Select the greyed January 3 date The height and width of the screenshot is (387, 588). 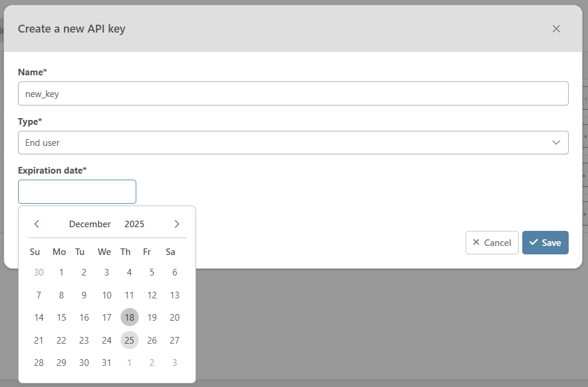[175, 363]
